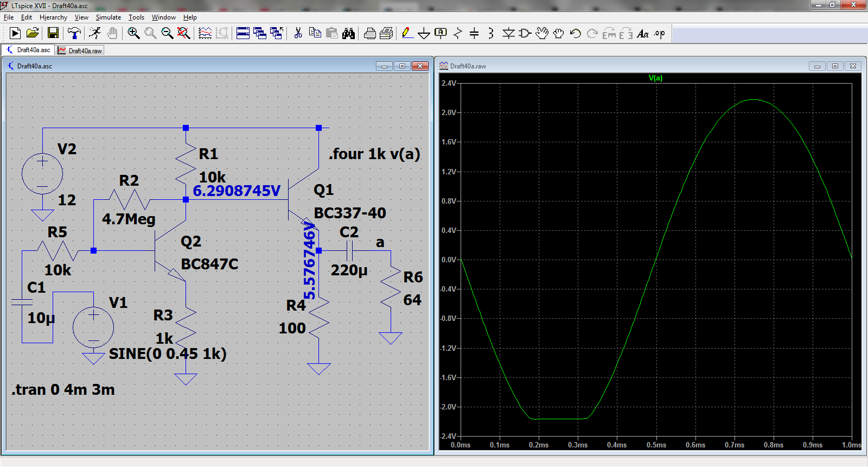Image resolution: width=868 pixels, height=467 pixels.
Task: Click the V(a) trace label in plot
Action: (x=655, y=78)
